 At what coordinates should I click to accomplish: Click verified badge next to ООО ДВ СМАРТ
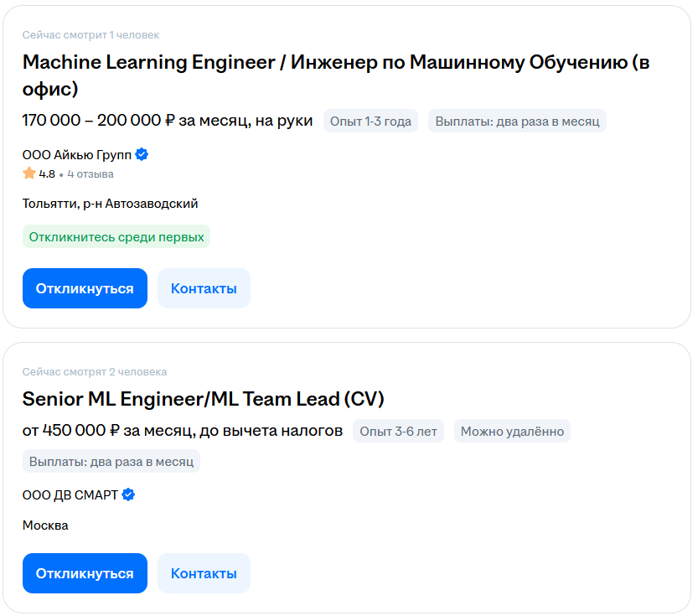point(128,495)
